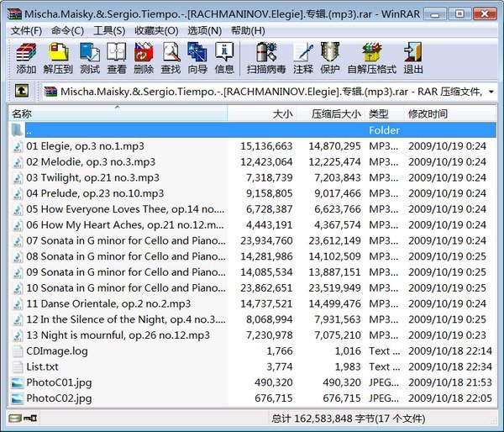504x432 pixels.
Task: Click the Folder type label in the selected row
Action: coord(385,130)
